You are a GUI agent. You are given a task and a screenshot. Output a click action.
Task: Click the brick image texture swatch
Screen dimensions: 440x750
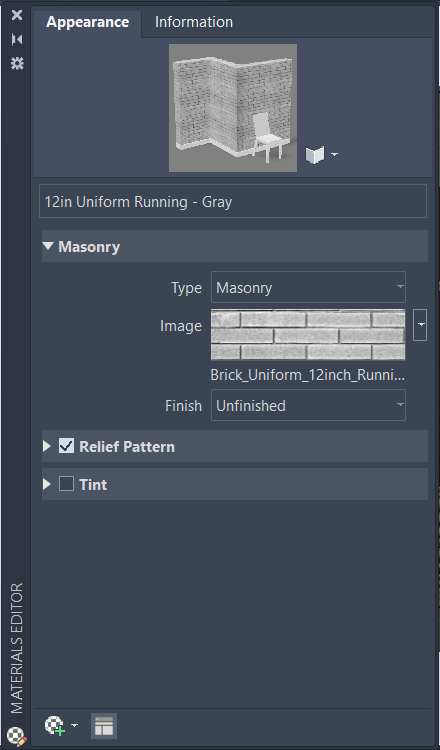pos(308,334)
